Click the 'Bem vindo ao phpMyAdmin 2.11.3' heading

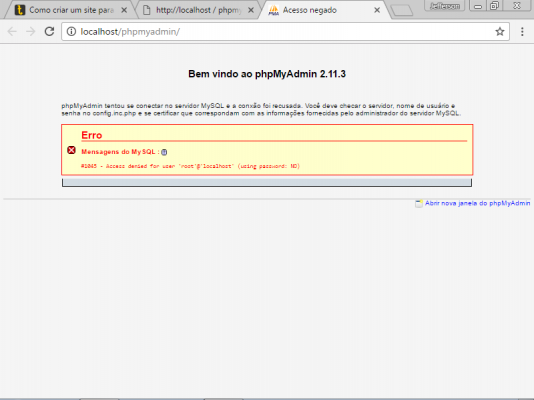click(267, 74)
